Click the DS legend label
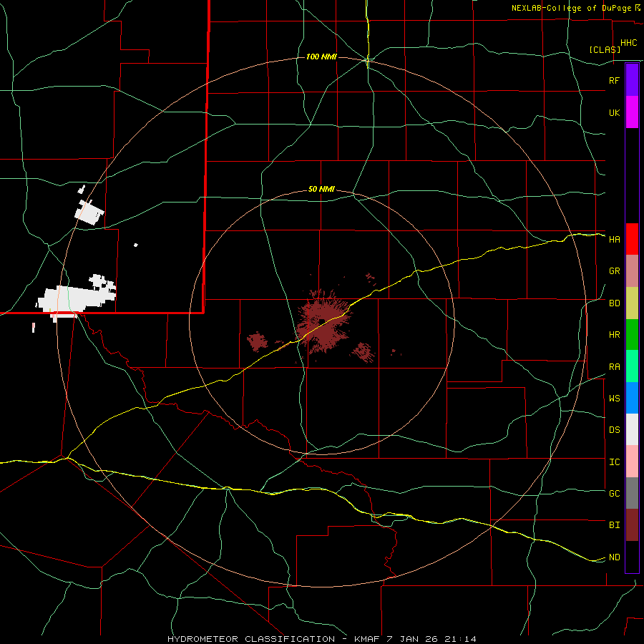 click(x=614, y=430)
